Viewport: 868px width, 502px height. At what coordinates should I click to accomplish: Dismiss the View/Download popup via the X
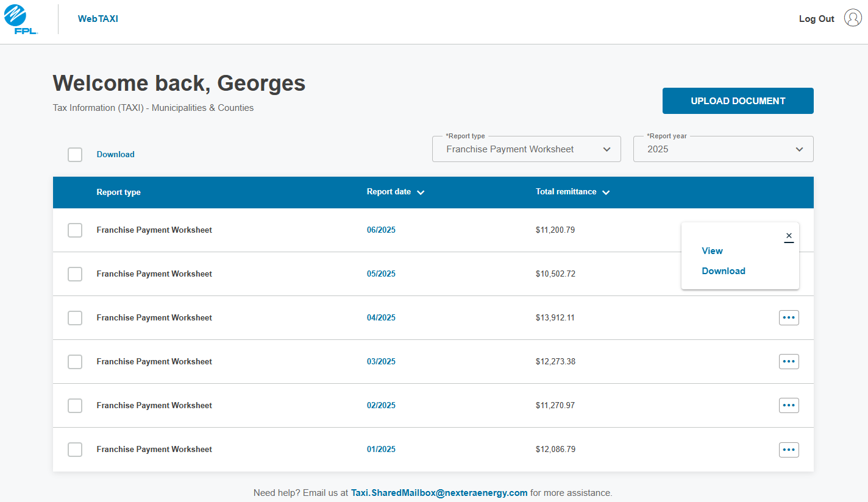[x=789, y=236]
